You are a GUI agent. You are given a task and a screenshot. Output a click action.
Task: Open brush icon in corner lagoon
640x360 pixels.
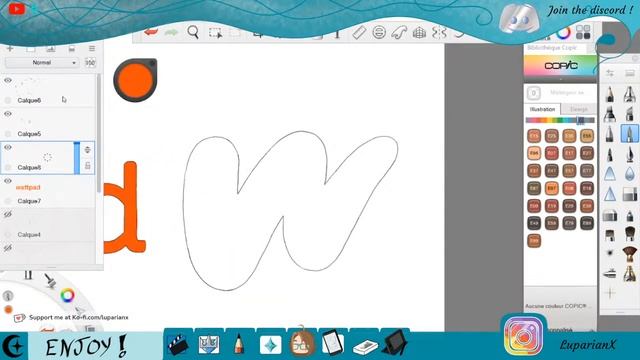coord(50,280)
